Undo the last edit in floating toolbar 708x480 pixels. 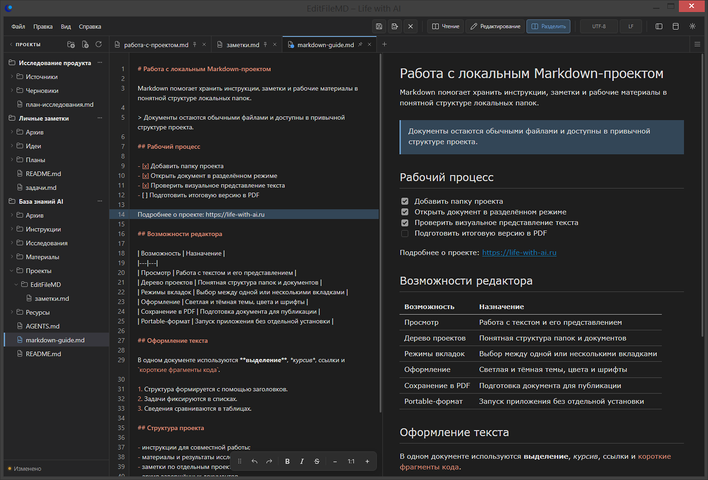255,461
